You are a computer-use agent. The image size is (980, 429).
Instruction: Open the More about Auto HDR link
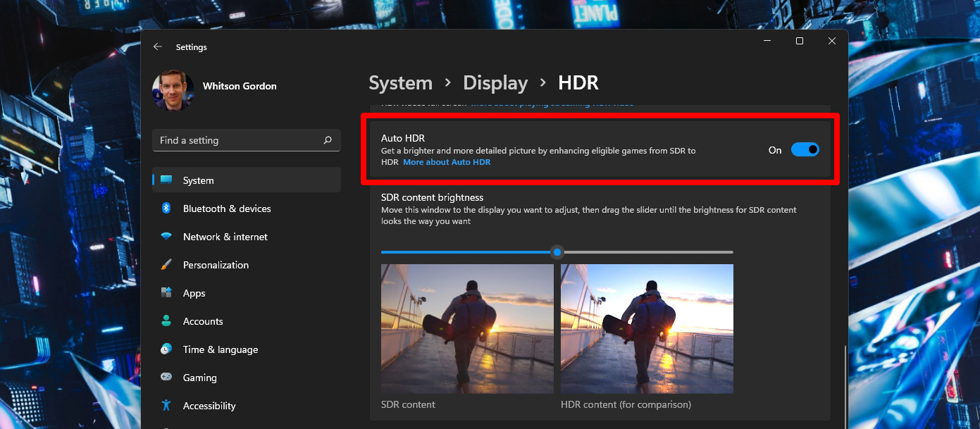(447, 162)
